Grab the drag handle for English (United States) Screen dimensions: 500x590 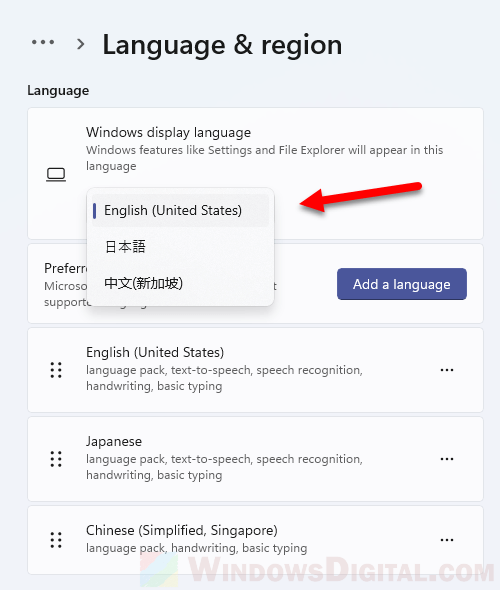[56, 370]
